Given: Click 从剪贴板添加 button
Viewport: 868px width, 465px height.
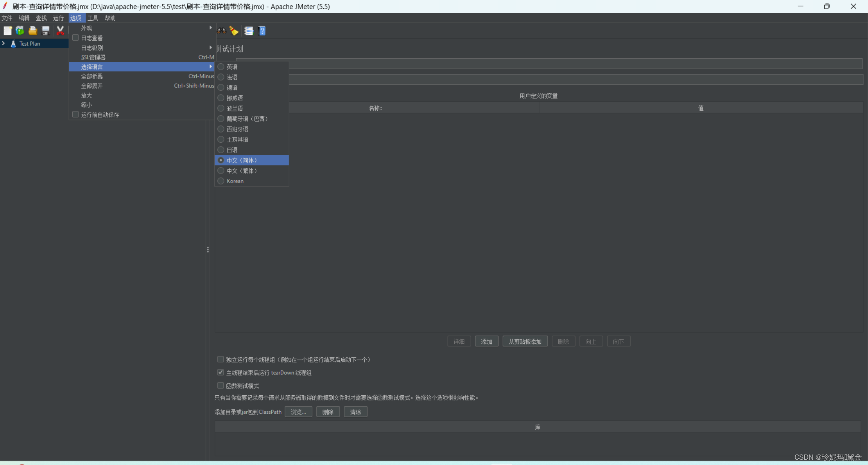Looking at the screenshot, I should click(x=525, y=342).
